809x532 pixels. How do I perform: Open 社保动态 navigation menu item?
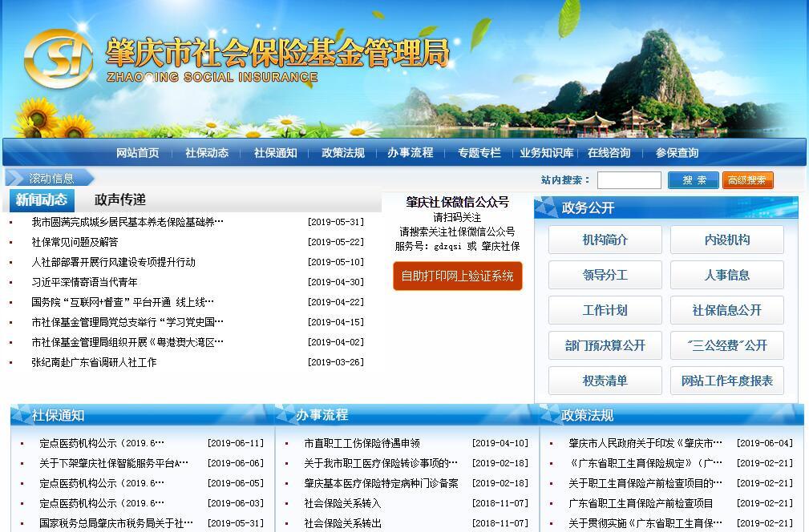(x=207, y=153)
